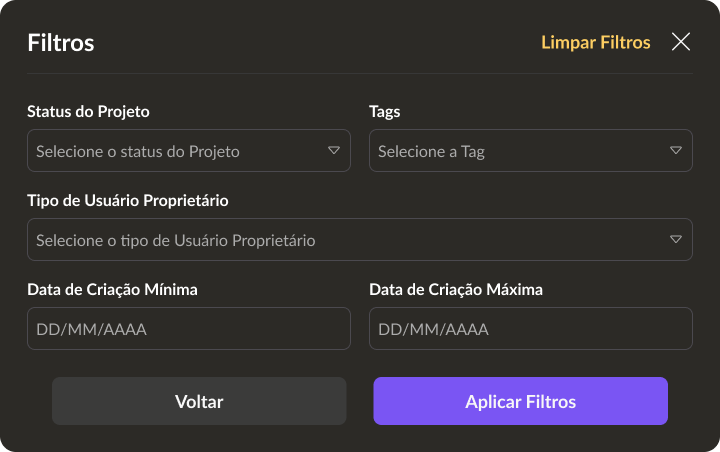Click the "Data de Criação Máxima" label
720x452 pixels.
pyautogui.click(x=456, y=289)
